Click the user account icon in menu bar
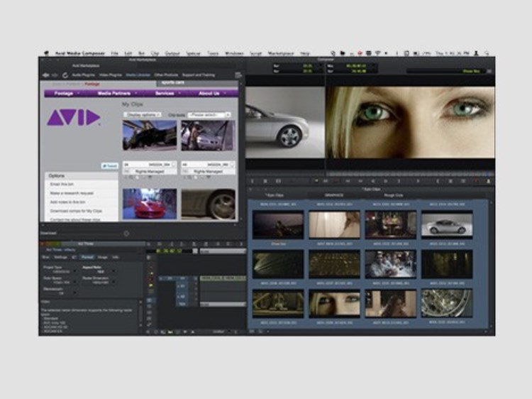Screen dimensions: 532x399 click(x=476, y=53)
